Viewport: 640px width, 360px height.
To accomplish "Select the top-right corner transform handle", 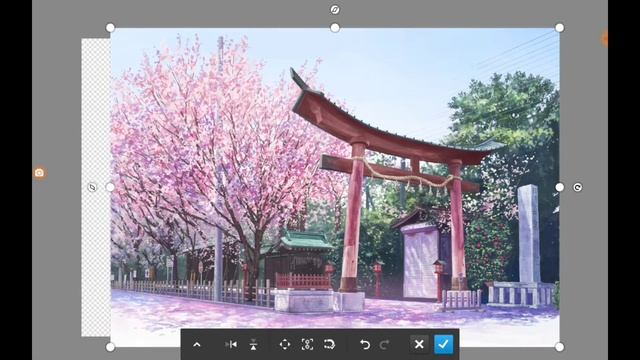I will coord(560,28).
